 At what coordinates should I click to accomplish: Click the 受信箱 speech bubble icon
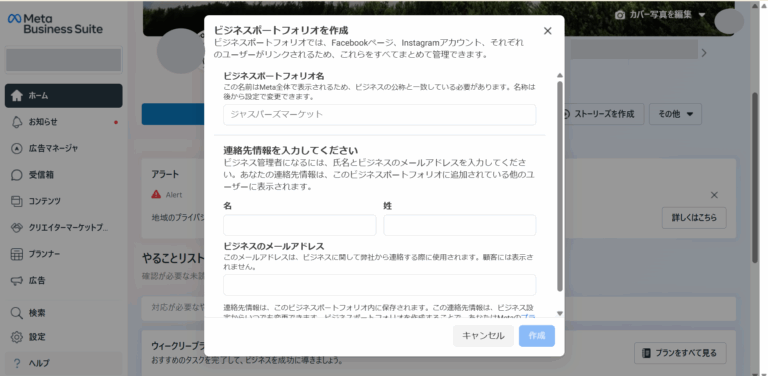(17, 175)
